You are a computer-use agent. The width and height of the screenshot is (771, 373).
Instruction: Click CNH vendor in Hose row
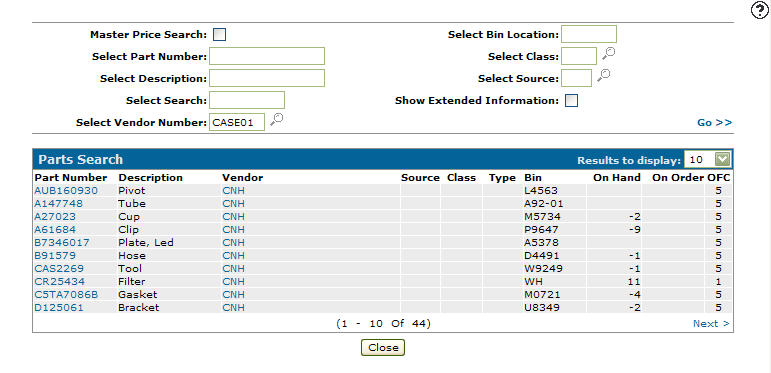(233, 256)
